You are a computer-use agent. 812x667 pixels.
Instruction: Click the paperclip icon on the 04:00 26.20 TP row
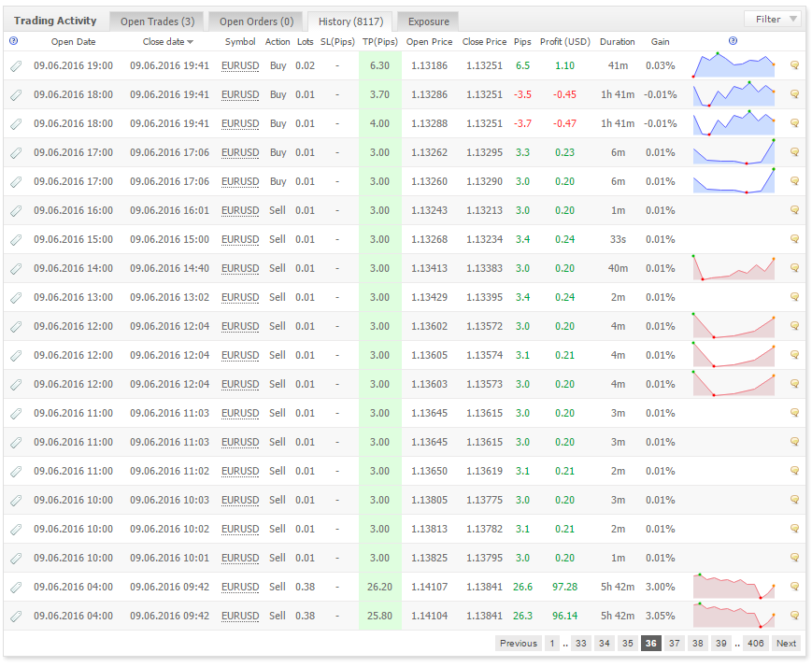coord(16,588)
